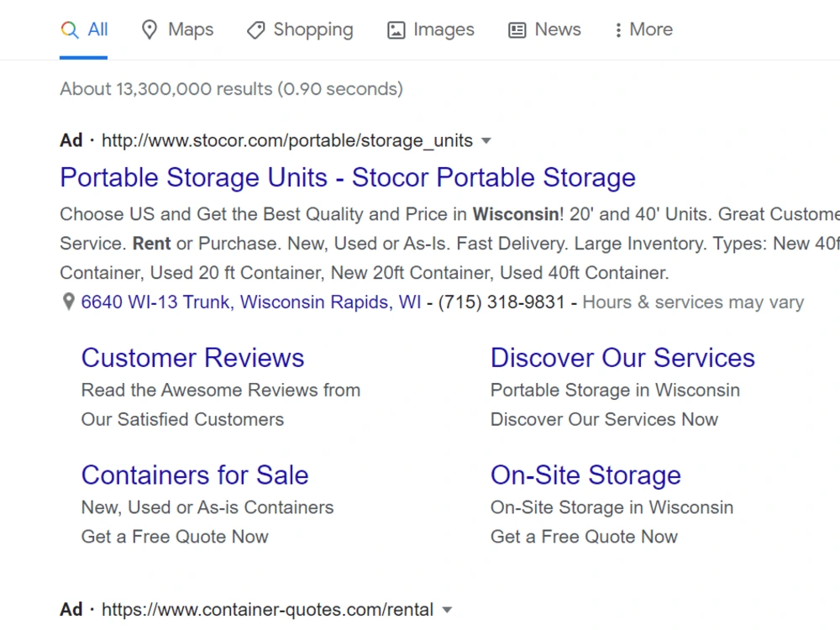840x630 pixels.
Task: Click the search magnifier icon beside All
Action: pyautogui.click(x=70, y=29)
